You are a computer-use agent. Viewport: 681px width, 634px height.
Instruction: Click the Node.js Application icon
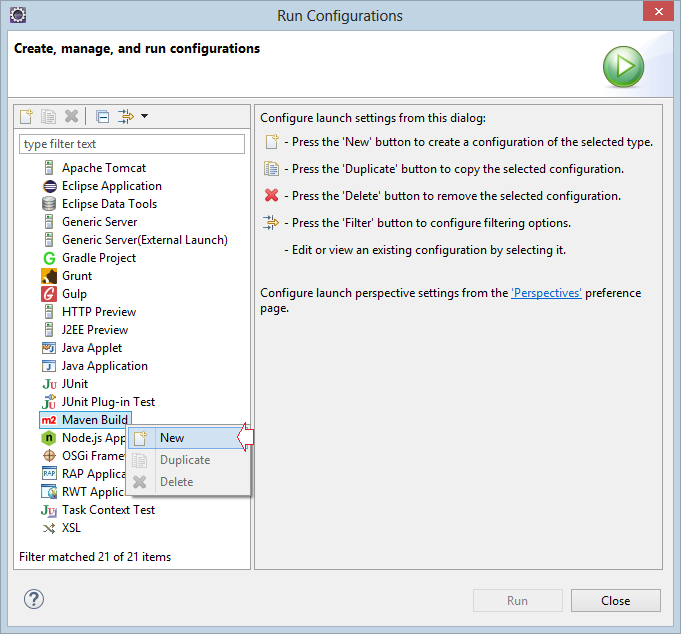49,438
